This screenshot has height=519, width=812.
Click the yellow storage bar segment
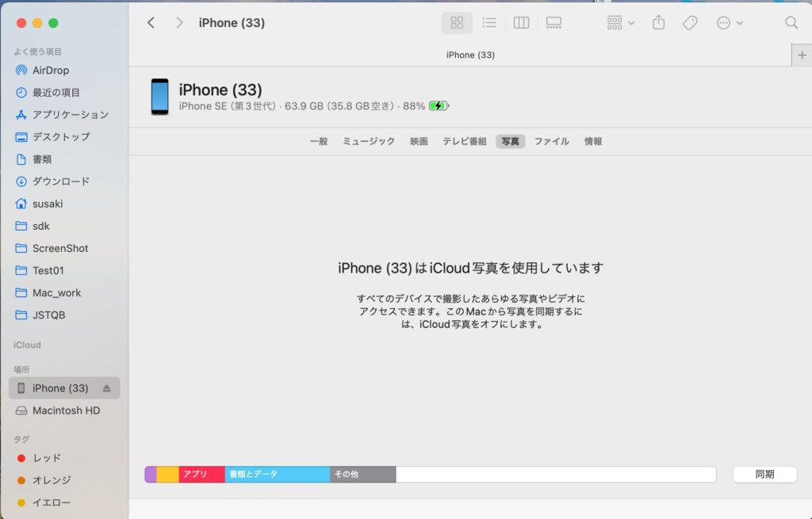tap(168, 474)
